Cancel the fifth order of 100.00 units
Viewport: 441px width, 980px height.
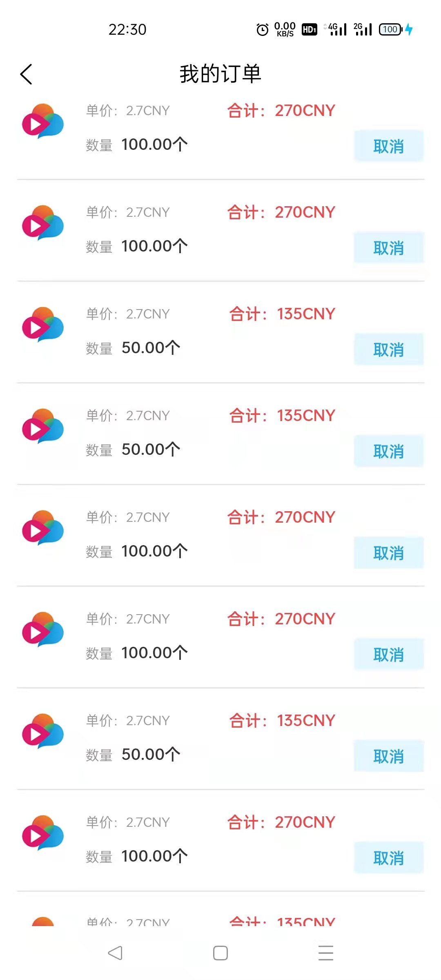click(388, 552)
